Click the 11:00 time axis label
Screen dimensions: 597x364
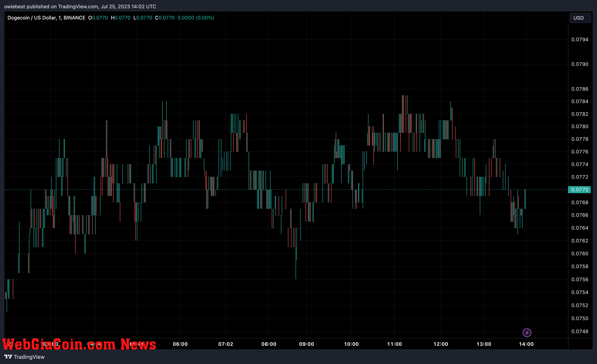395,344
